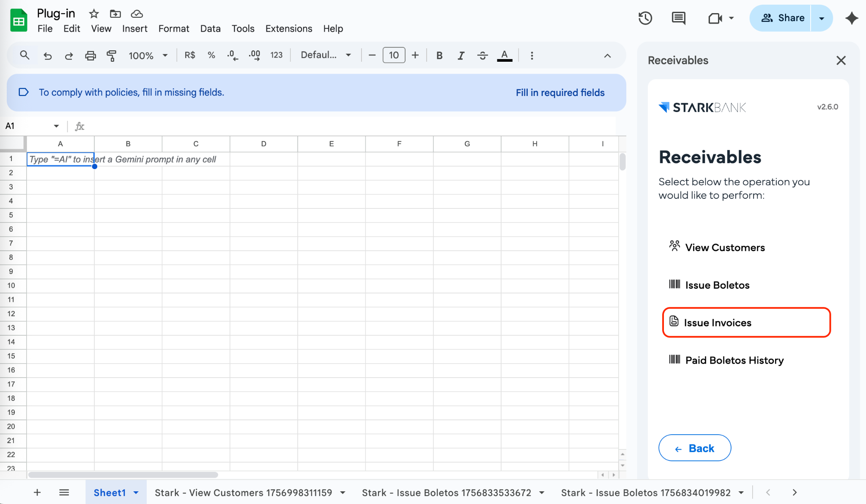Click the Gemini sparkle icon
Viewport: 866px width, 504px height.
pos(851,18)
